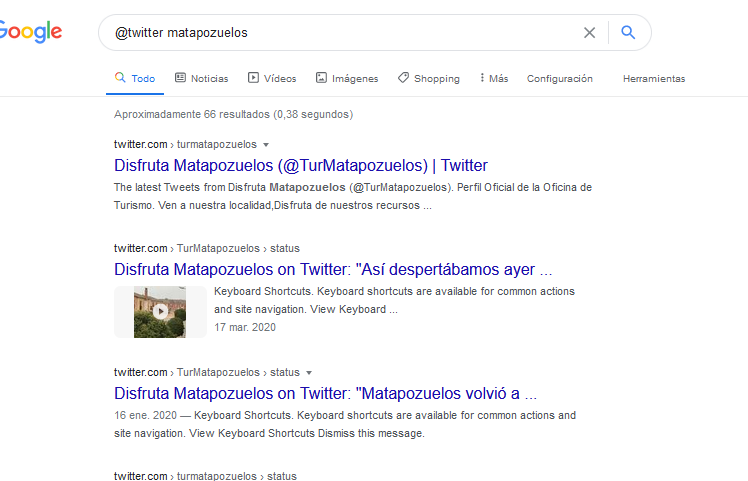Open Disfruta Matapozuelos (@TurMatapozuelos) Twitter result

[300, 165]
